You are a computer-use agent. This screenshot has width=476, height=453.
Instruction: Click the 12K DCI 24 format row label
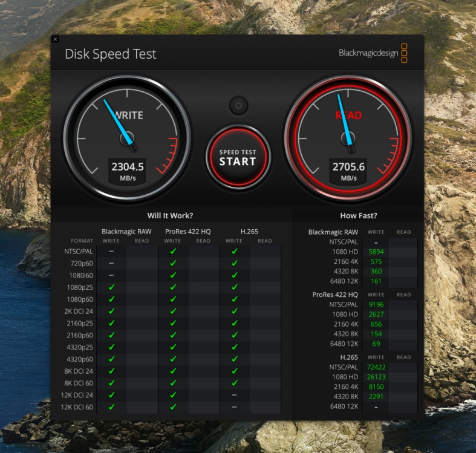77,395
